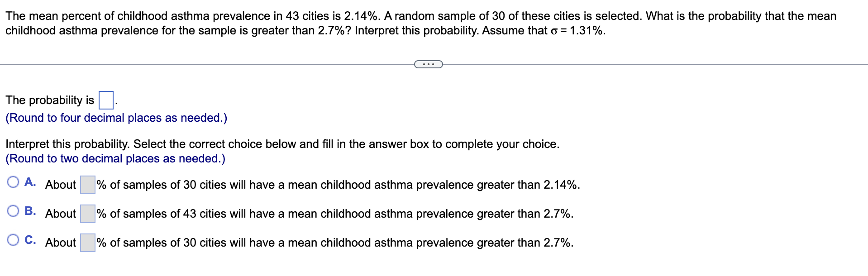Click the question text about asthma prevalence

(421, 23)
